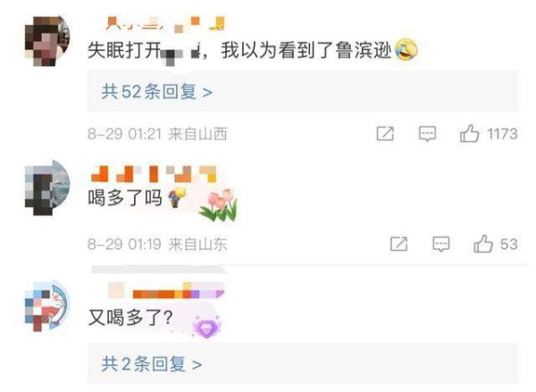Tap the timestamp 8-29 01:19 来自山东
Viewport: 536px width, 392px height.
157,244
